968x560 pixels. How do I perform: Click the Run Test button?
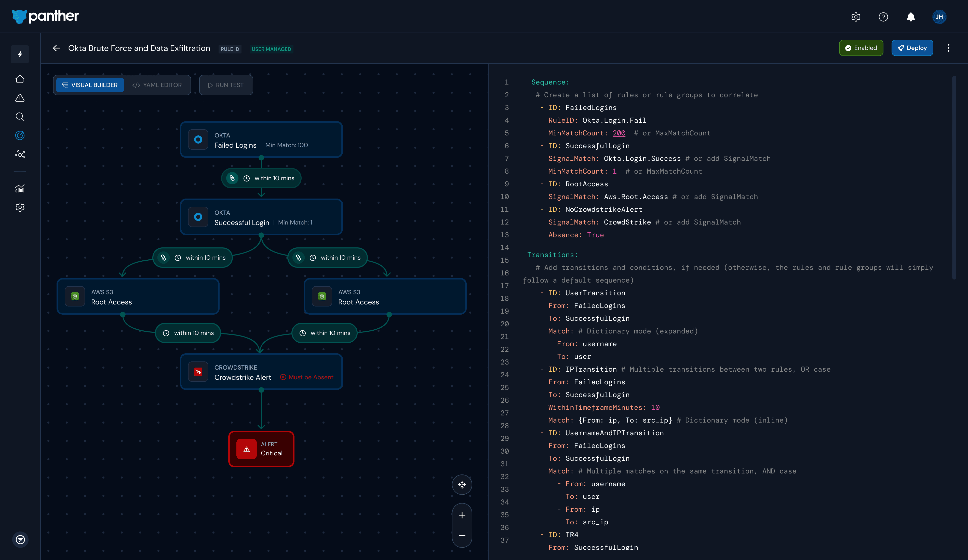tap(226, 85)
